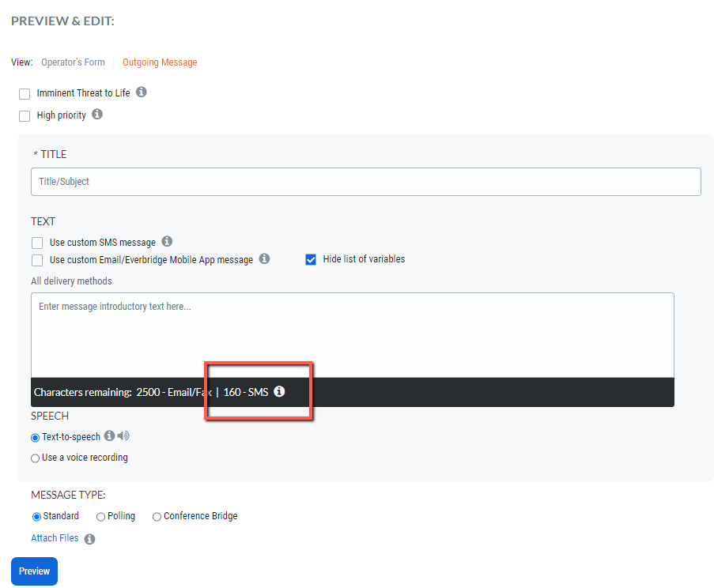Select the Conference Bridge message type
This screenshot has height=588, width=714.
tap(157, 516)
